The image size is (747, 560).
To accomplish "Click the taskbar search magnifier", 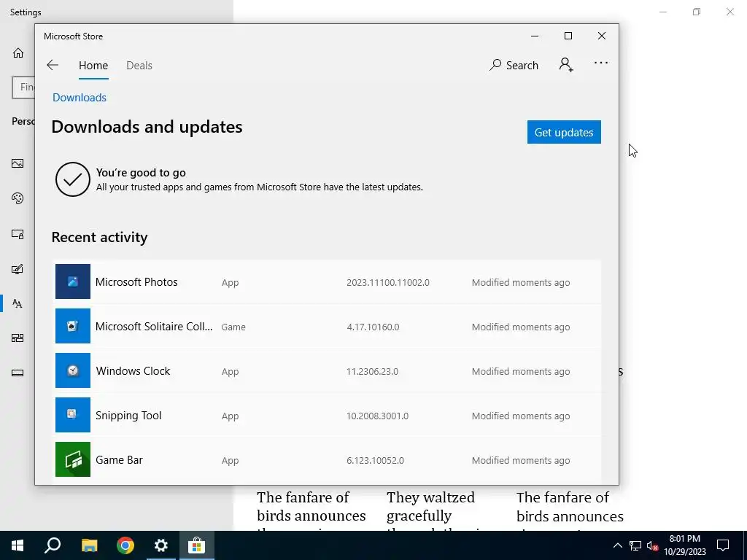I will coord(53,545).
